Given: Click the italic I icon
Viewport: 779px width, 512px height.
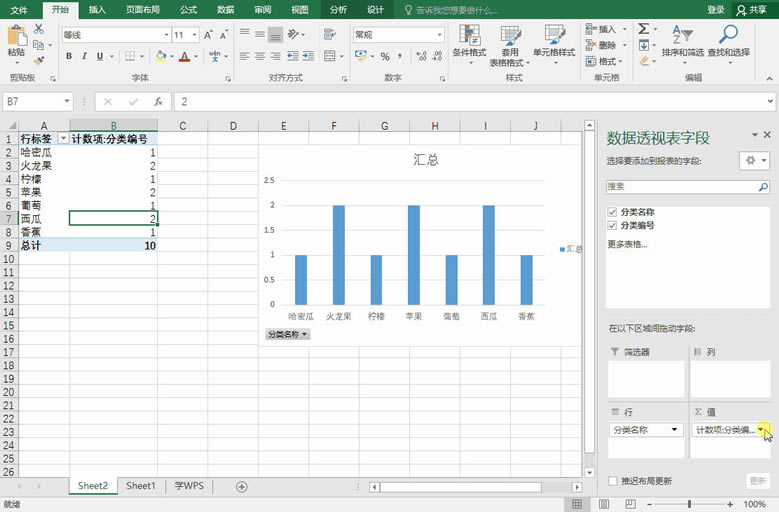Looking at the screenshot, I should tap(84, 56).
